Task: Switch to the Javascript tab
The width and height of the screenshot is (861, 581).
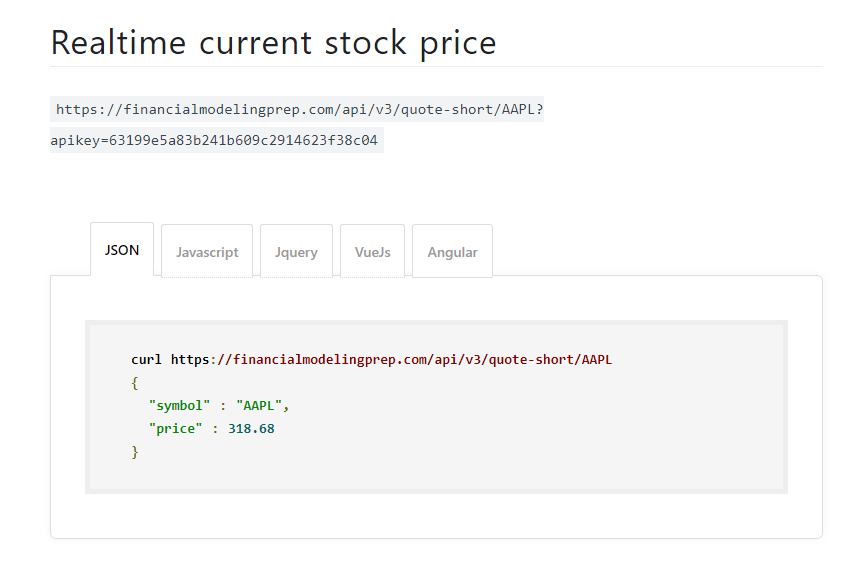Action: click(x=207, y=252)
